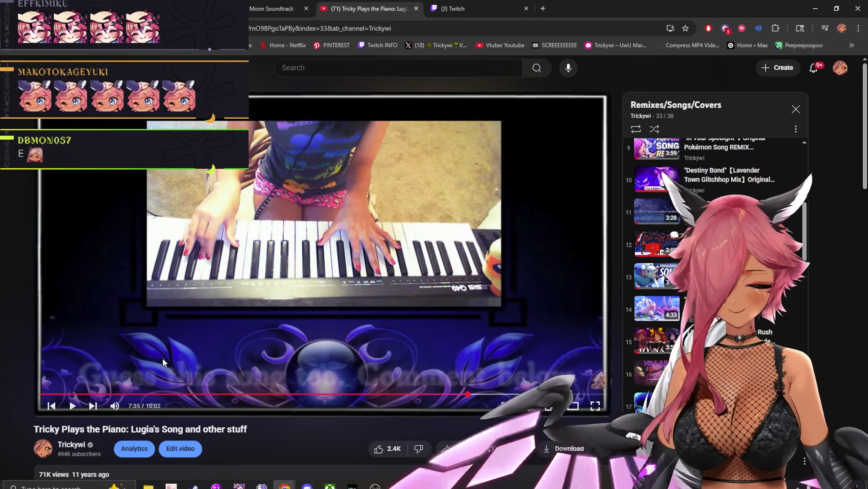Select the video title text
This screenshot has width=868, height=489.
(x=140, y=429)
